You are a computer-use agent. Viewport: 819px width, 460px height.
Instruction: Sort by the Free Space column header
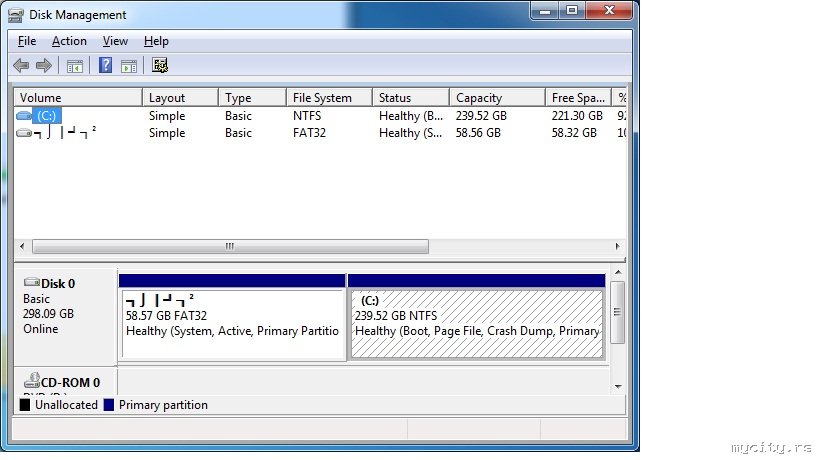click(578, 98)
